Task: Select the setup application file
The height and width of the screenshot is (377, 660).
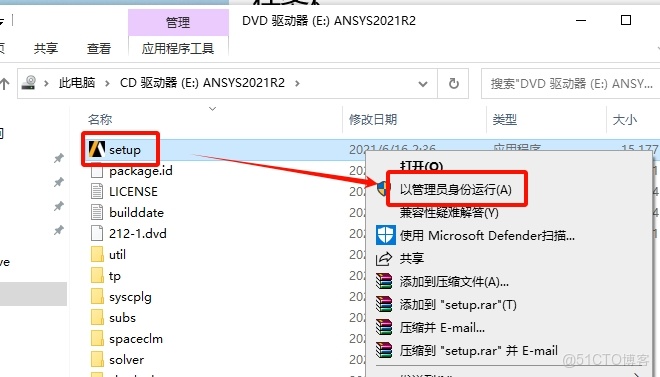Action: 125,150
